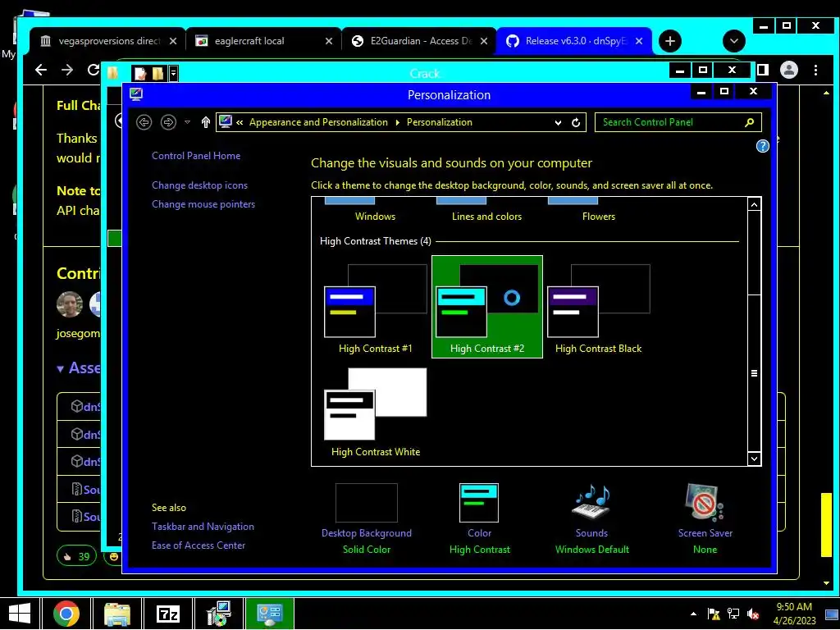Open new Chrome tab with plus
Image resolution: width=840 pixels, height=630 pixels.
[x=669, y=41]
